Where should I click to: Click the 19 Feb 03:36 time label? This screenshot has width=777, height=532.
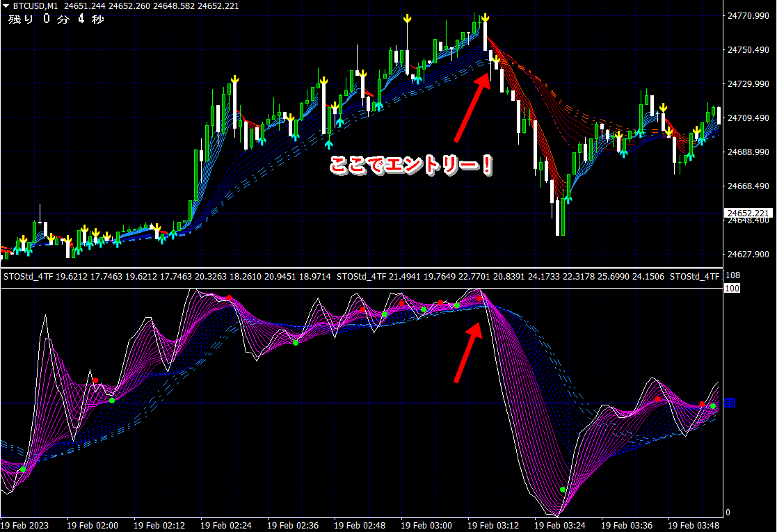point(627,525)
